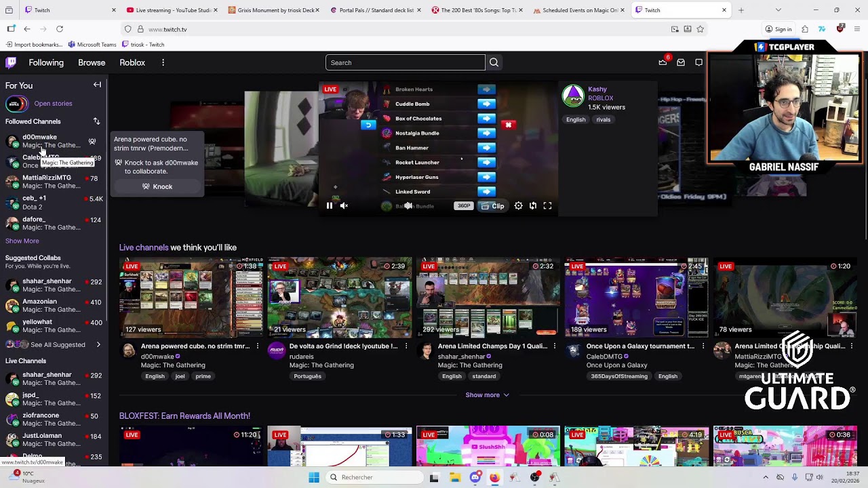Screen dimensions: 868x488
Task: Open the 360P quality selector
Action: tap(463, 205)
